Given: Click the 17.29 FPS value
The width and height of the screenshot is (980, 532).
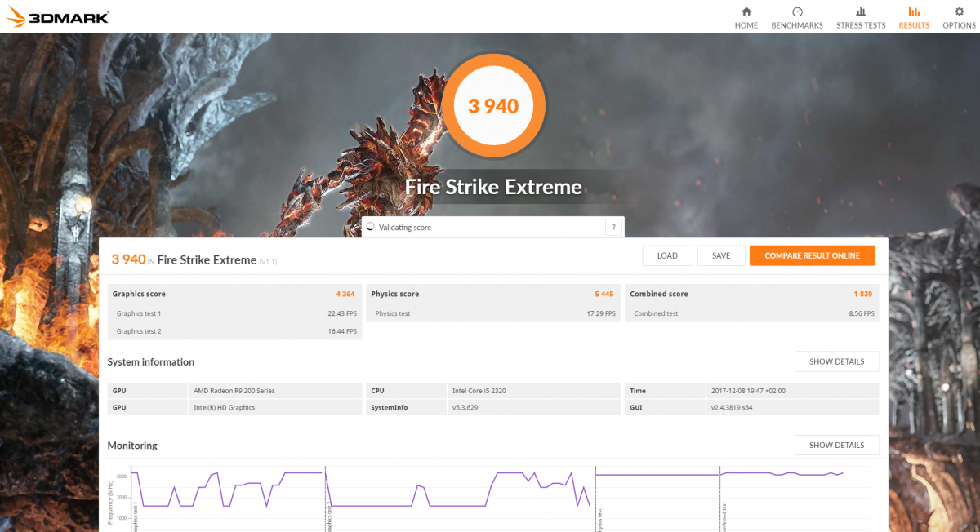Looking at the screenshot, I should click(x=601, y=313).
